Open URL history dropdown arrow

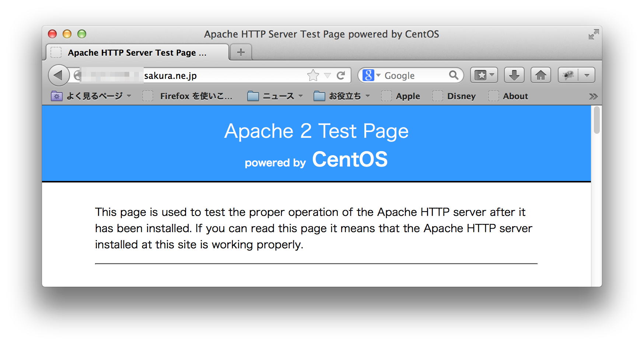click(x=328, y=76)
